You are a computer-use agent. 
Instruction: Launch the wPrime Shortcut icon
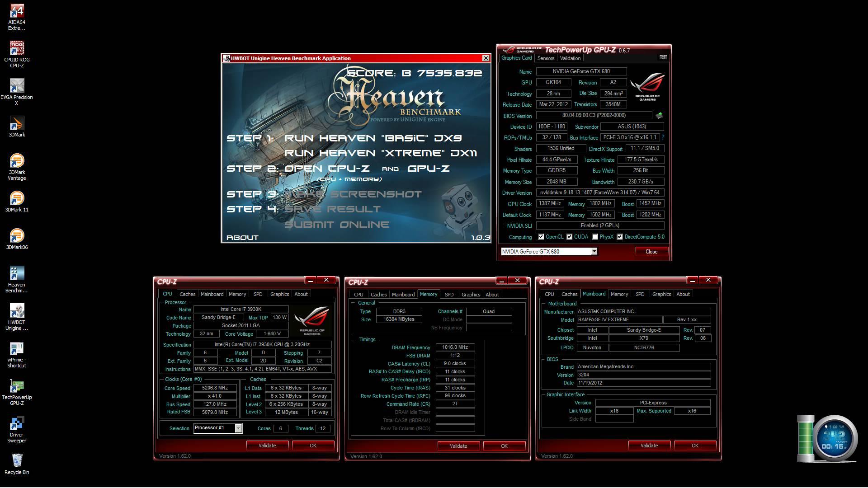click(17, 355)
